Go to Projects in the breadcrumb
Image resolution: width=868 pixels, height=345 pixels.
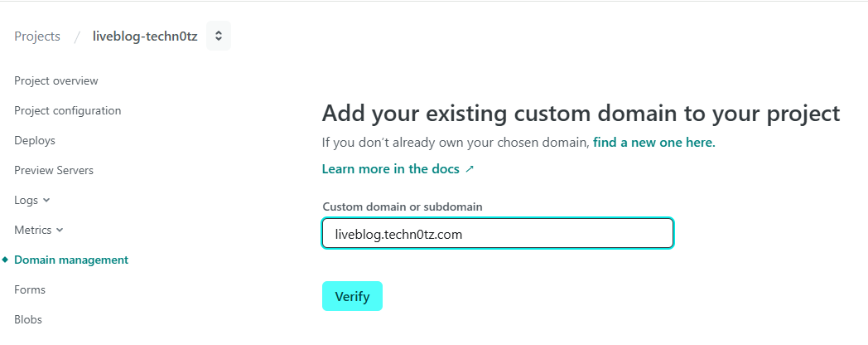point(37,36)
